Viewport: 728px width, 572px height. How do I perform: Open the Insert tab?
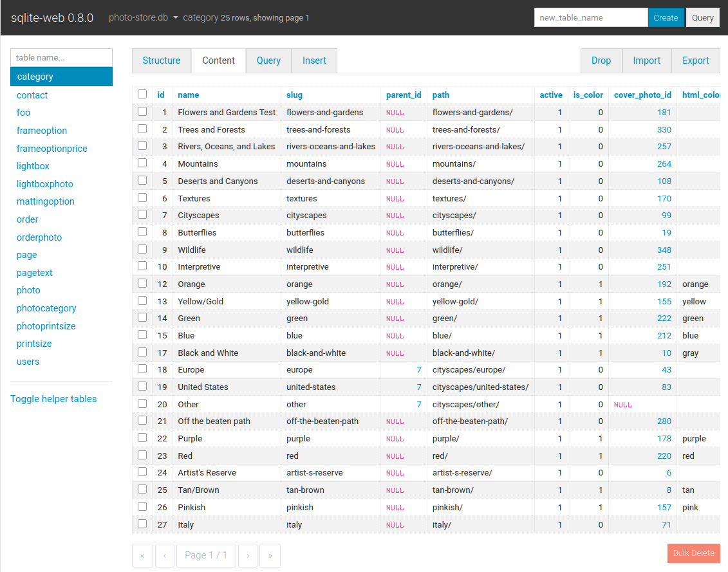(x=314, y=60)
